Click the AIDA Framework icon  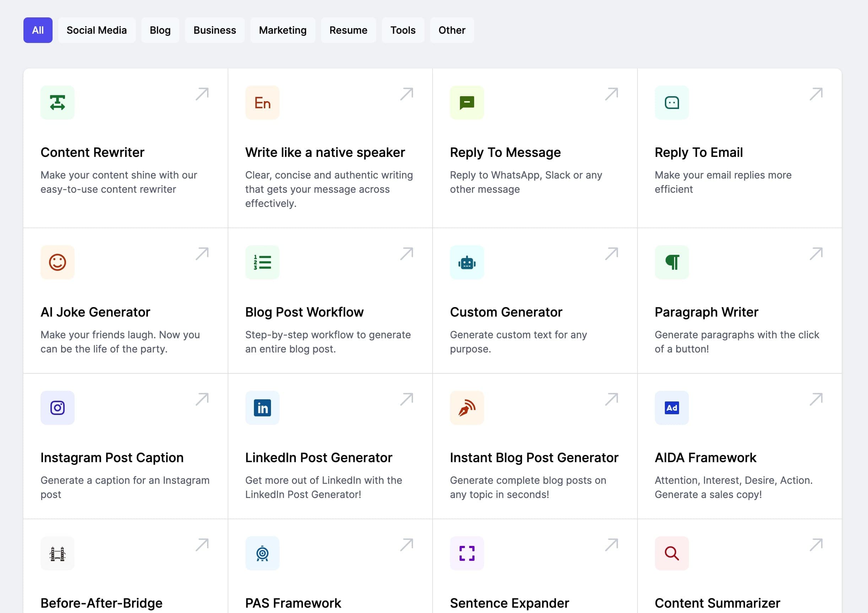click(x=672, y=407)
